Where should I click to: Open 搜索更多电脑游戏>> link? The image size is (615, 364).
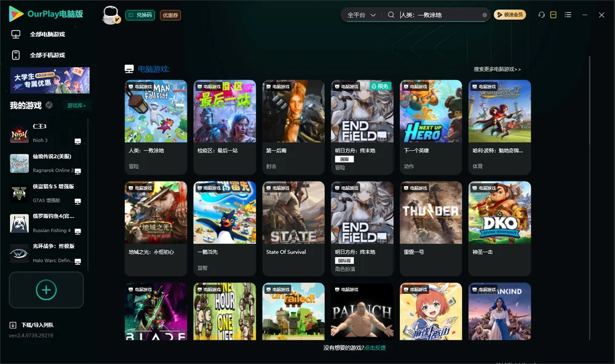point(498,69)
